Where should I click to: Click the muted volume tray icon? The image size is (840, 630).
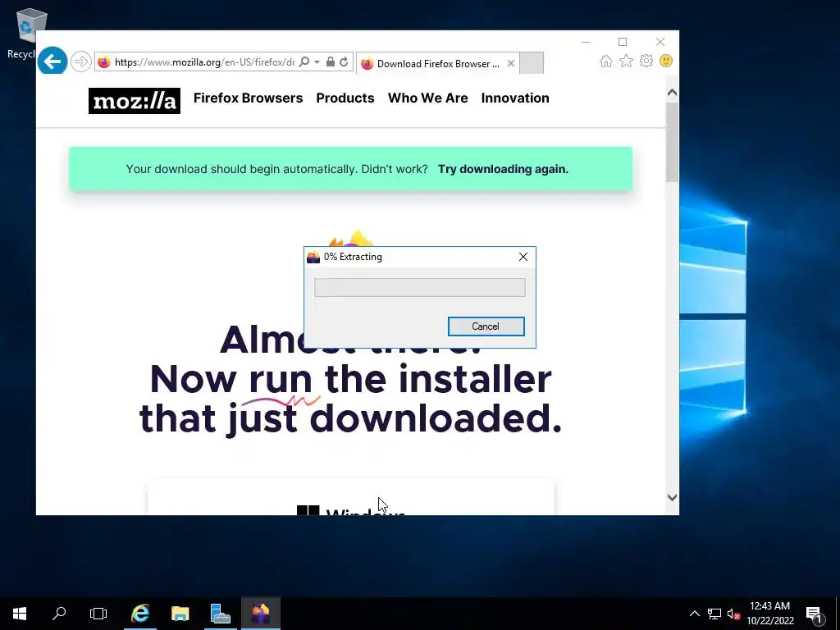point(733,614)
